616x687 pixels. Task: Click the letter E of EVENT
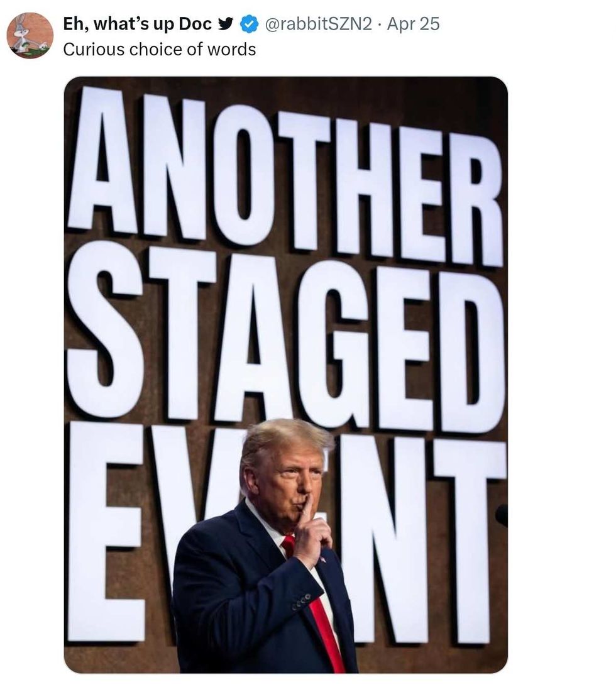coord(106,532)
